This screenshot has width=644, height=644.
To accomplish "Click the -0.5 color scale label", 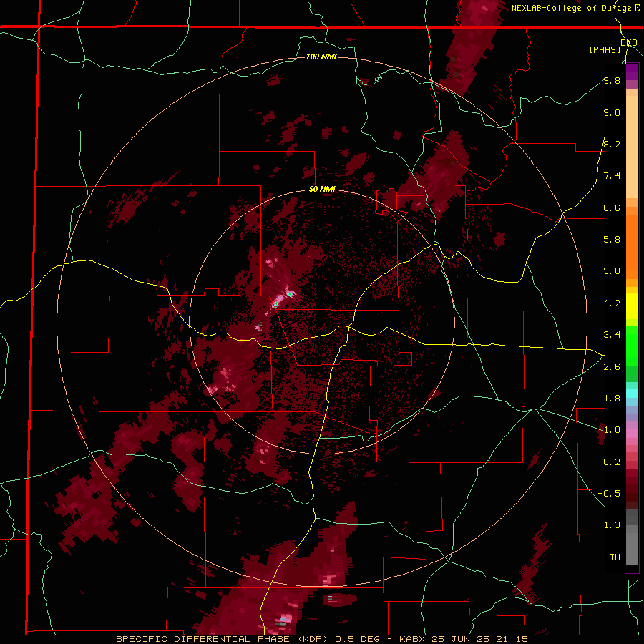I will tap(609, 494).
